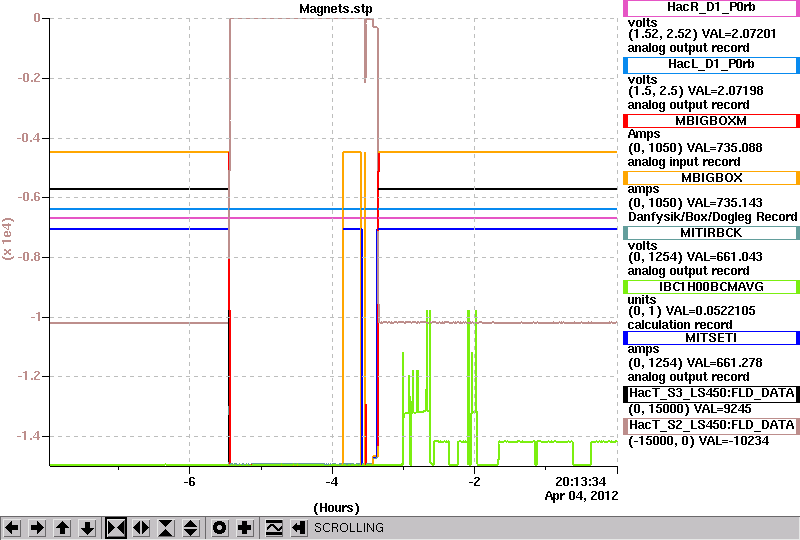Click the wave auto-scale toolbar icon
The width and height of the screenshot is (800, 540).
click(x=274, y=528)
